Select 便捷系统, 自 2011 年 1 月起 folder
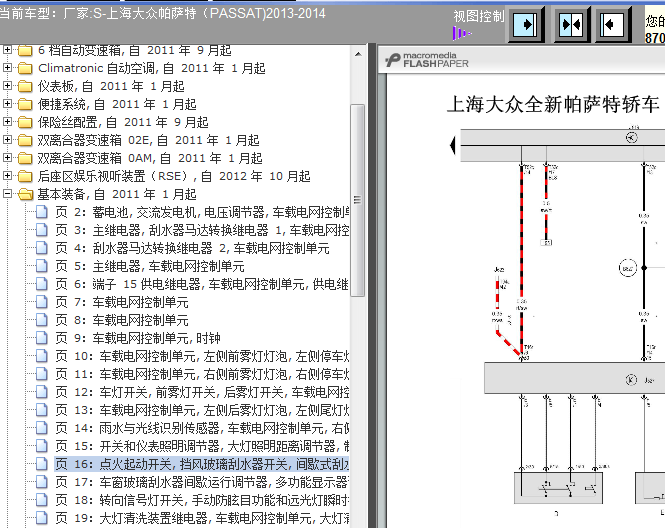 click(x=117, y=104)
